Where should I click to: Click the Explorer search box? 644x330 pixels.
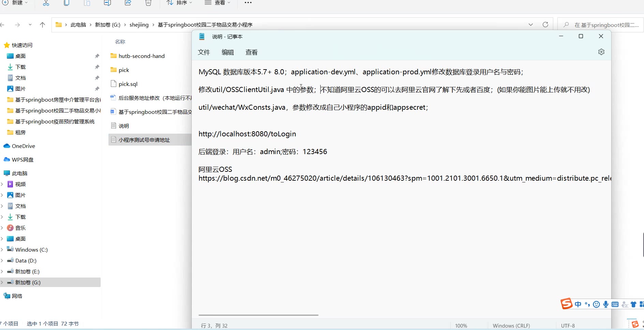click(x=601, y=25)
